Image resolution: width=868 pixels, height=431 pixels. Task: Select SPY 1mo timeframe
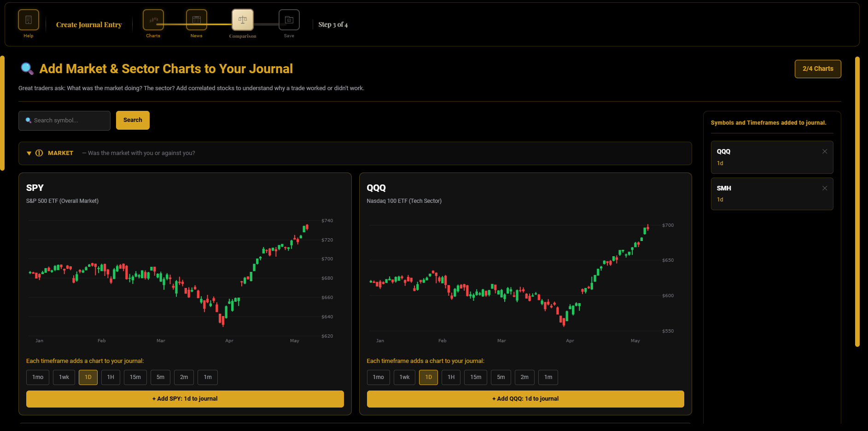[x=38, y=377]
